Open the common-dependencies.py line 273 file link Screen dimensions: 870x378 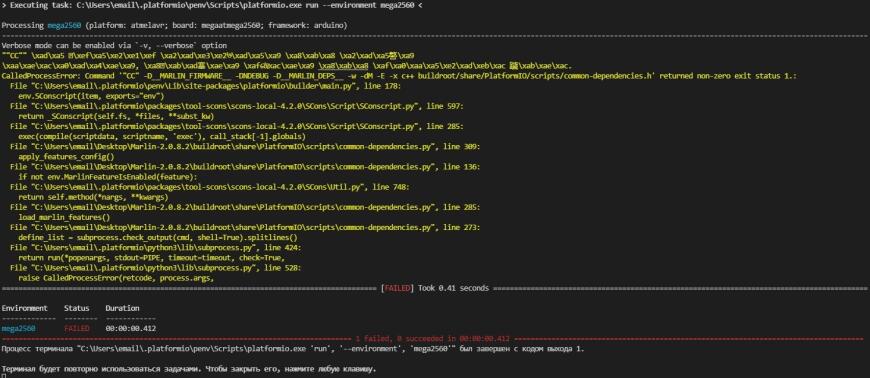click(245, 227)
